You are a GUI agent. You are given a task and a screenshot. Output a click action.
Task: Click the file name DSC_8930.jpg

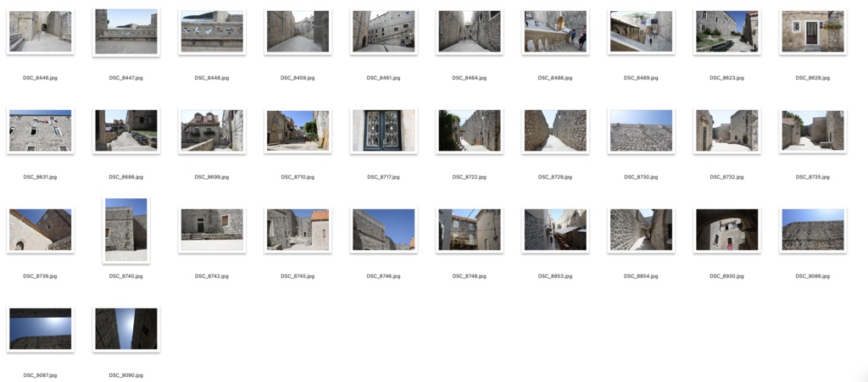726,276
